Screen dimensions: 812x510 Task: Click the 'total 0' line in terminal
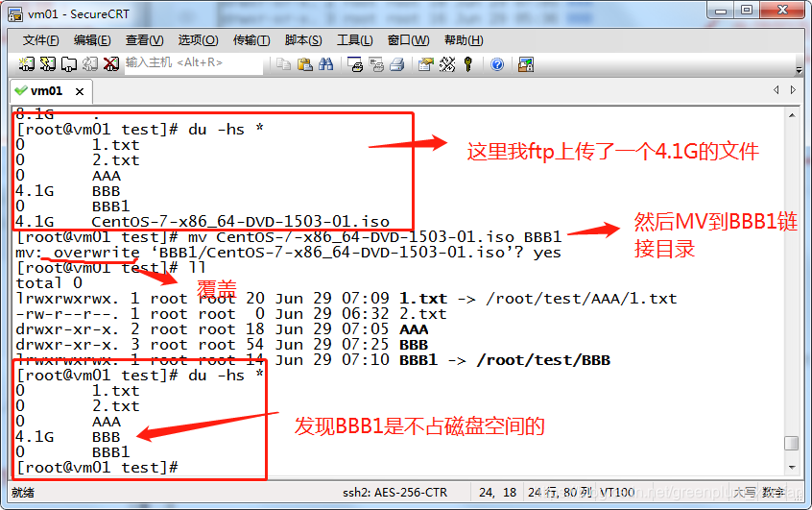[49, 283]
